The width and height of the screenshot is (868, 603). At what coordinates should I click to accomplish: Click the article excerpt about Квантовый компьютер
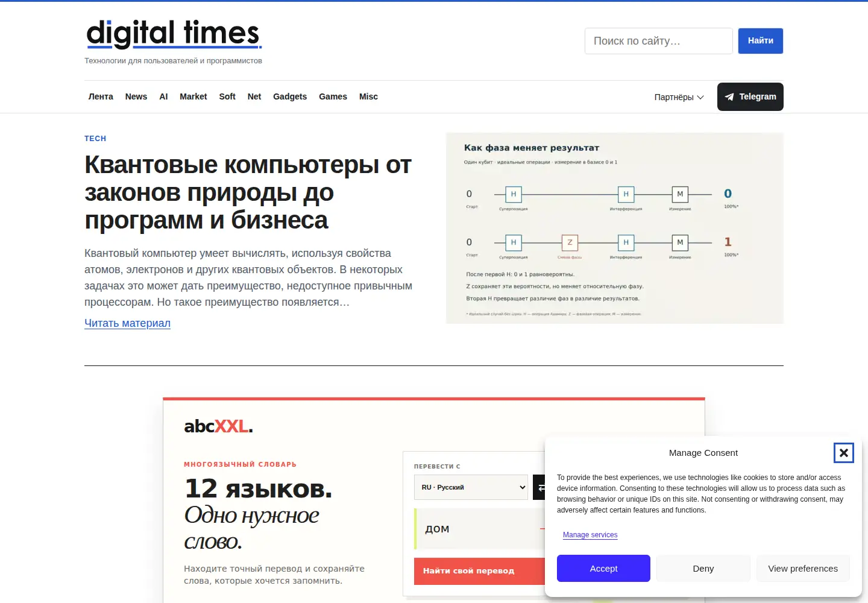click(248, 278)
